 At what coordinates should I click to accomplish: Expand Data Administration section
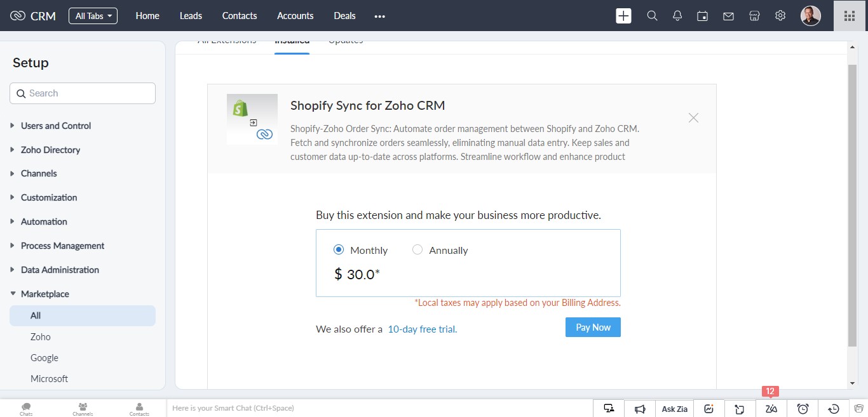60,270
